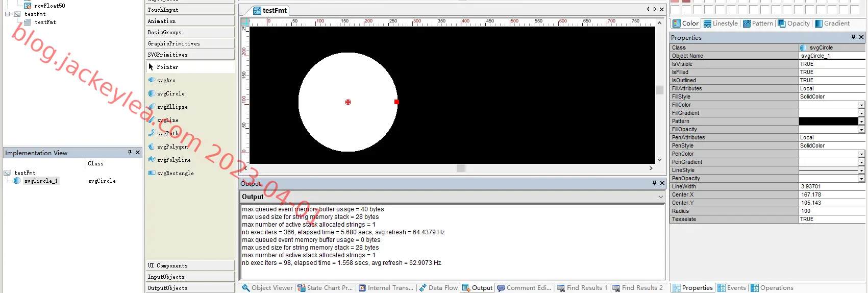Switch to the Object Viewer tab

click(x=267, y=288)
